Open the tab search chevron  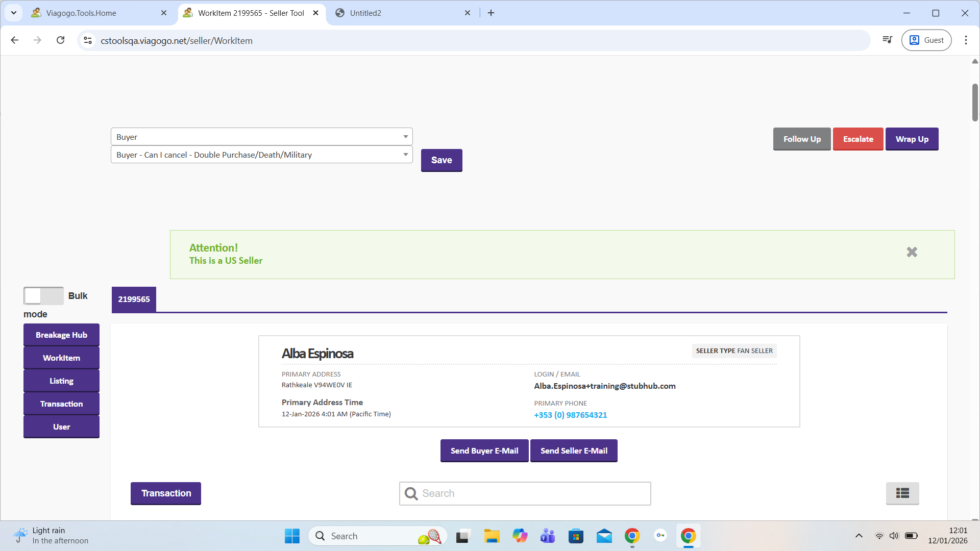click(14, 13)
